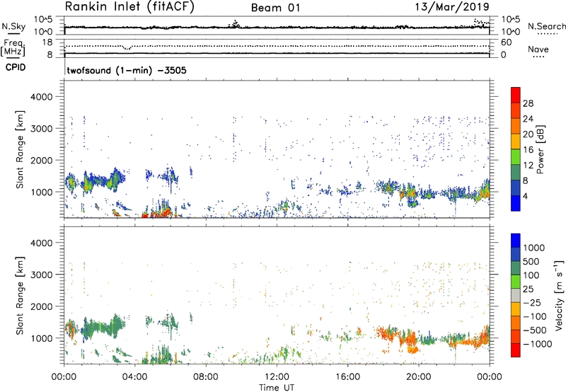Image resolution: width=566 pixels, height=392 pixels.
Task: Click the 'Velocity [m s⁻¹]' colorbar label
Action: [x=559, y=295]
